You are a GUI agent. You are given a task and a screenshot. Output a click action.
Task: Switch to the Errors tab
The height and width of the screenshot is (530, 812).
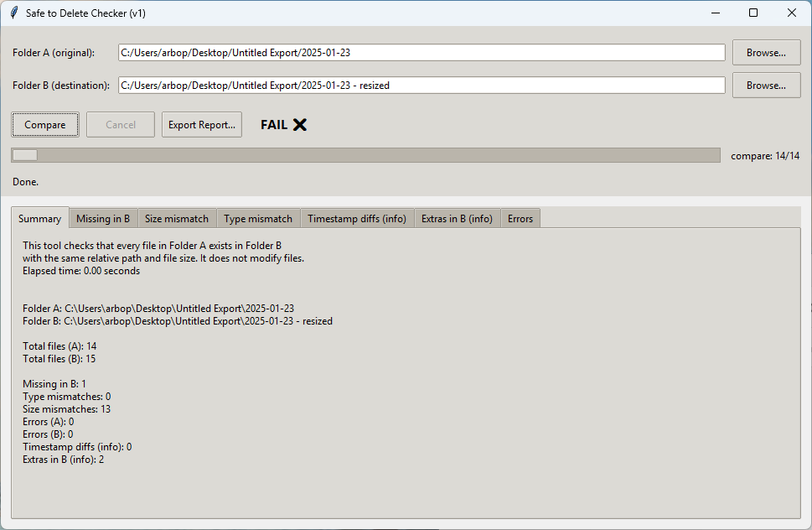point(520,218)
